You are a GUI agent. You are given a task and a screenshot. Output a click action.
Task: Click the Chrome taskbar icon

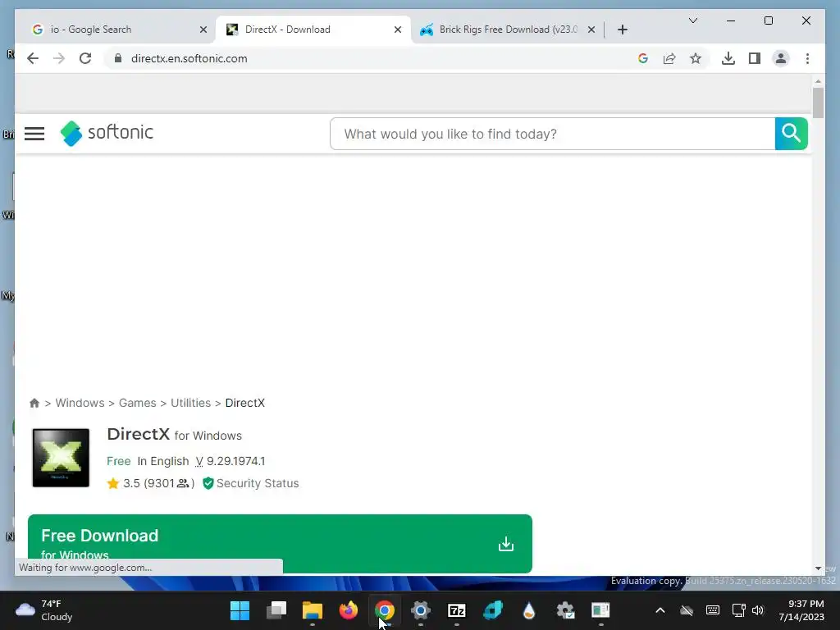click(x=385, y=610)
